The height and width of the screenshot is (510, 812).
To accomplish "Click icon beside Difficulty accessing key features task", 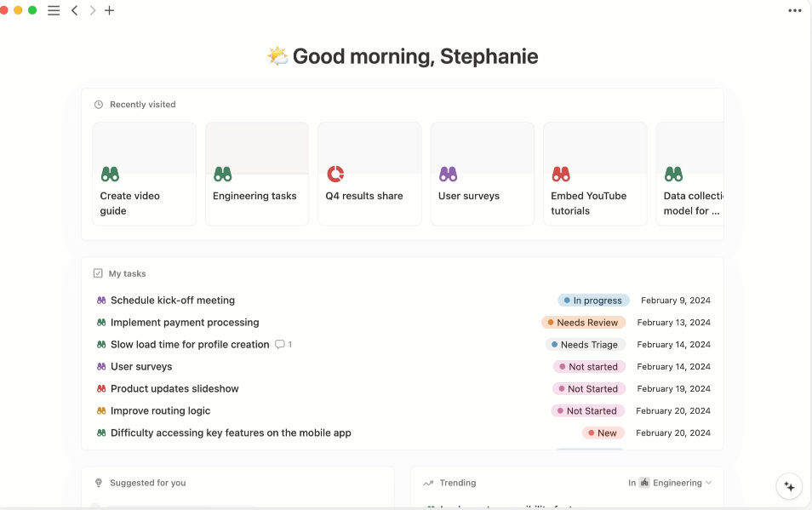I will (x=101, y=433).
